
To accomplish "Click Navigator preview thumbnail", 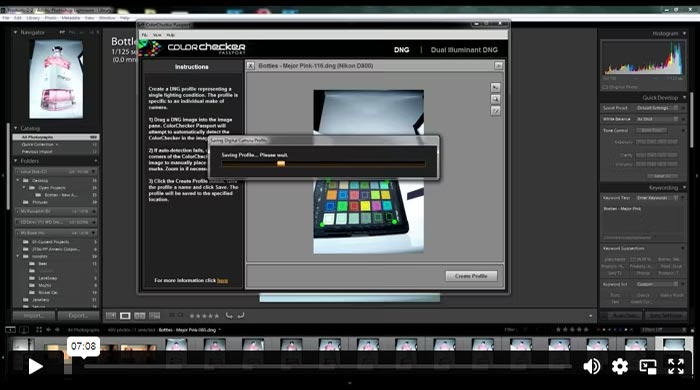I will point(56,79).
